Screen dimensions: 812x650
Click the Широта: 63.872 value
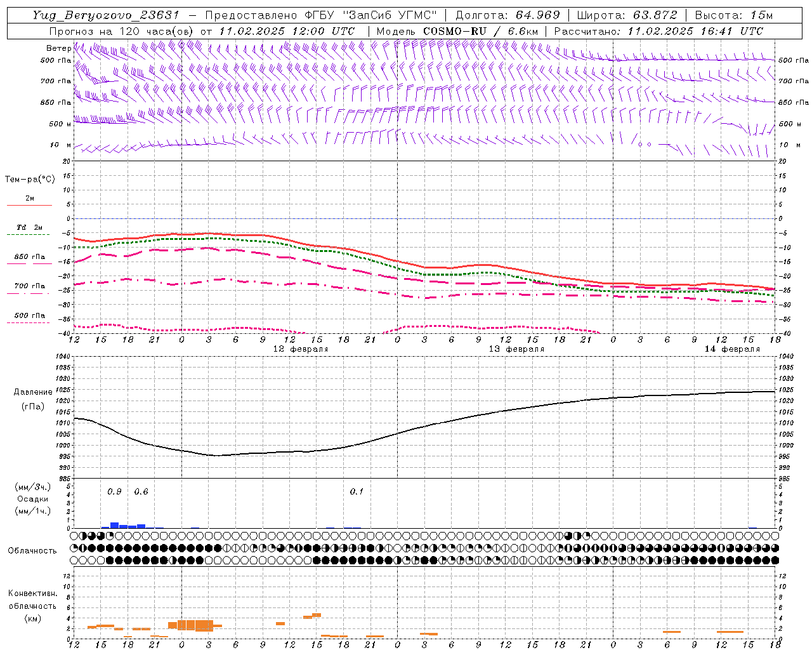627,15
